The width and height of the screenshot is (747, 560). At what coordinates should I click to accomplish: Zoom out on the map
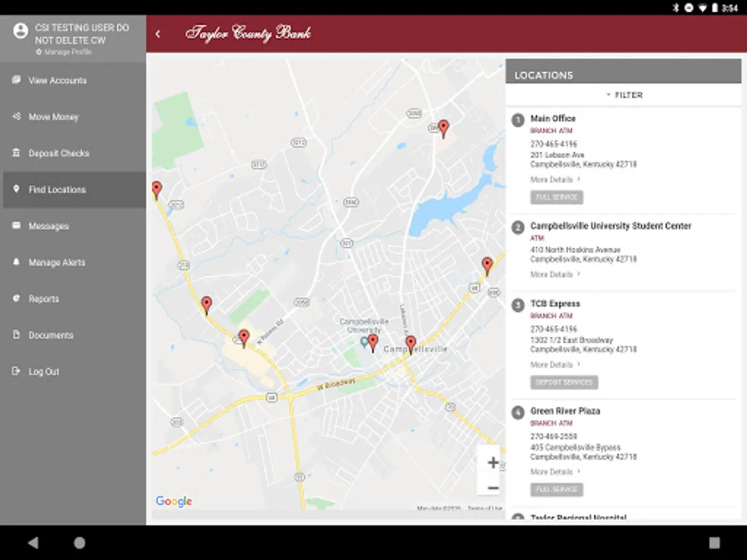(493, 488)
